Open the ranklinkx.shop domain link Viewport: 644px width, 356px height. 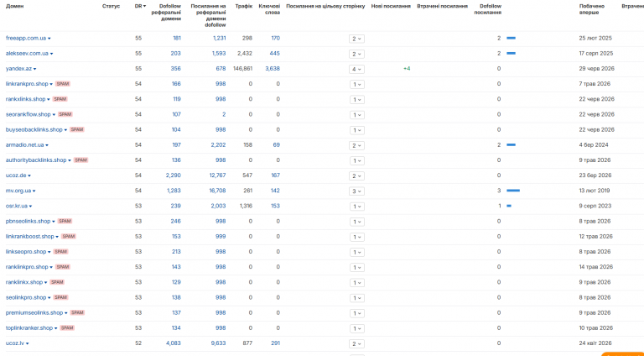coord(24,282)
